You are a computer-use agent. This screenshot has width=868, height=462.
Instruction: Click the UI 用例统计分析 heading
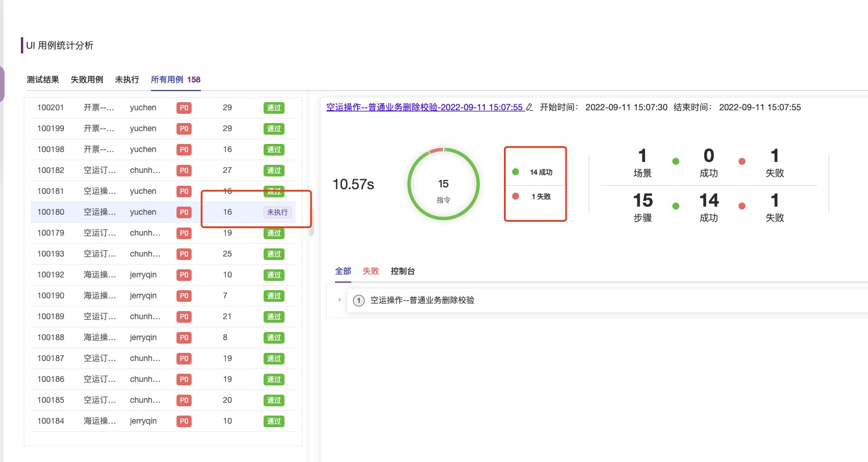pos(60,45)
